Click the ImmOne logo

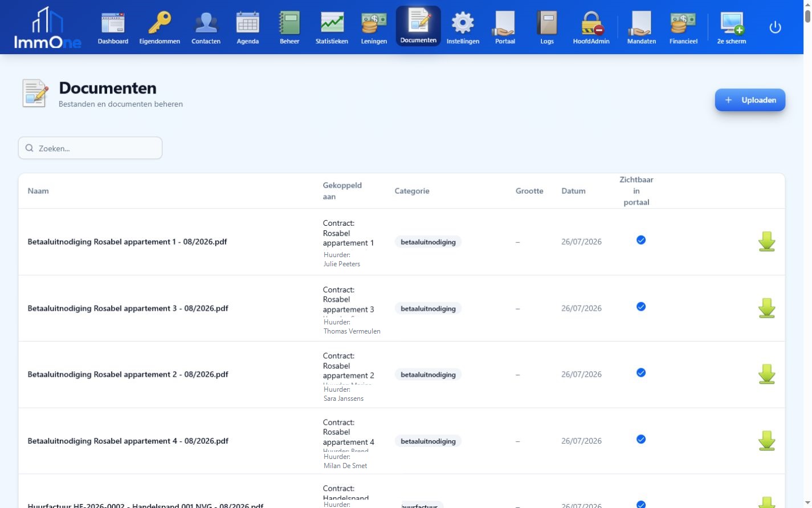(48, 27)
